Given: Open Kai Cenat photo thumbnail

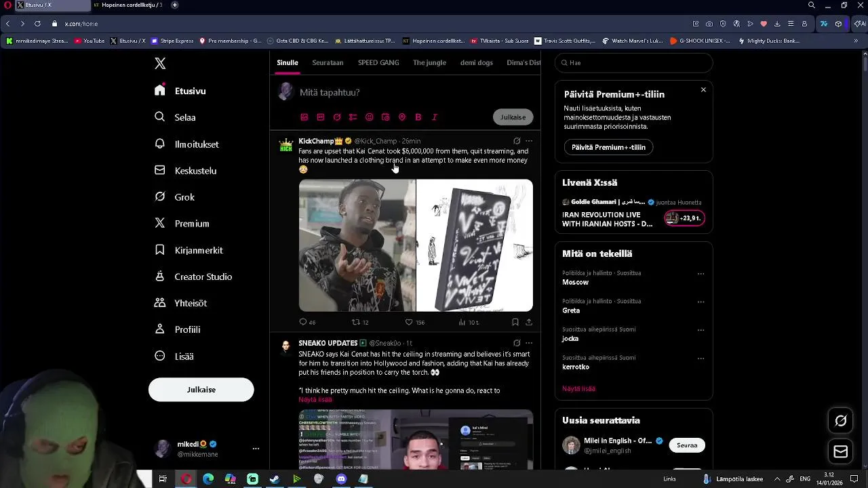Looking at the screenshot, I should (x=357, y=245).
